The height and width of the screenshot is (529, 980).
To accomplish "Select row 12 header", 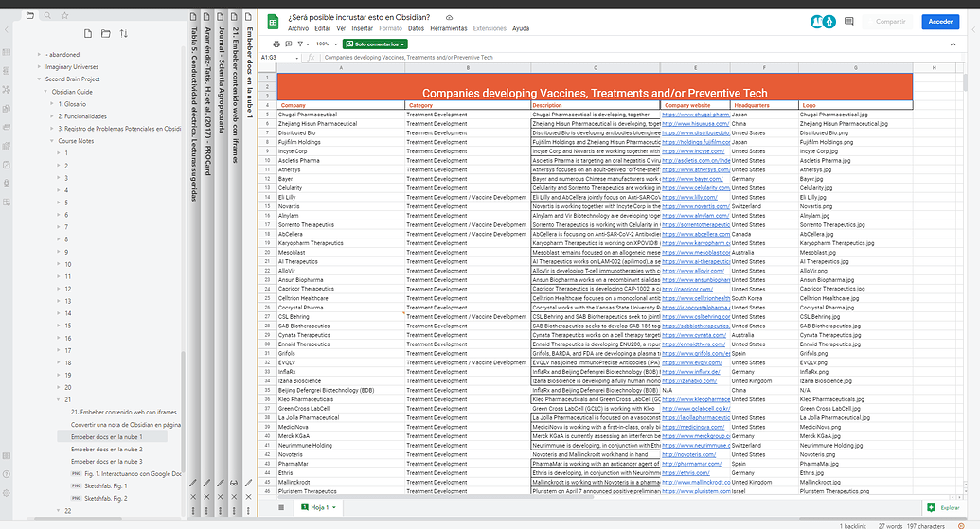I will [x=267, y=179].
